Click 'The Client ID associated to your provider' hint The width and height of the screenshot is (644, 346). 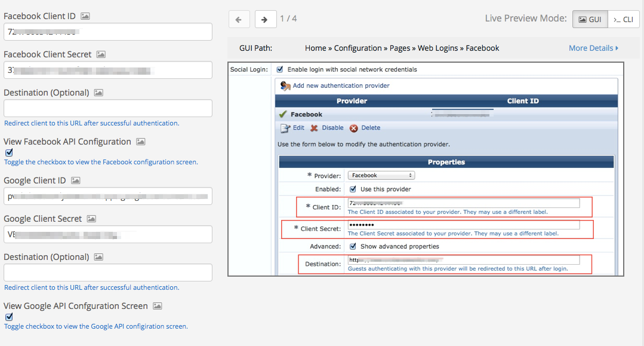[448, 212]
